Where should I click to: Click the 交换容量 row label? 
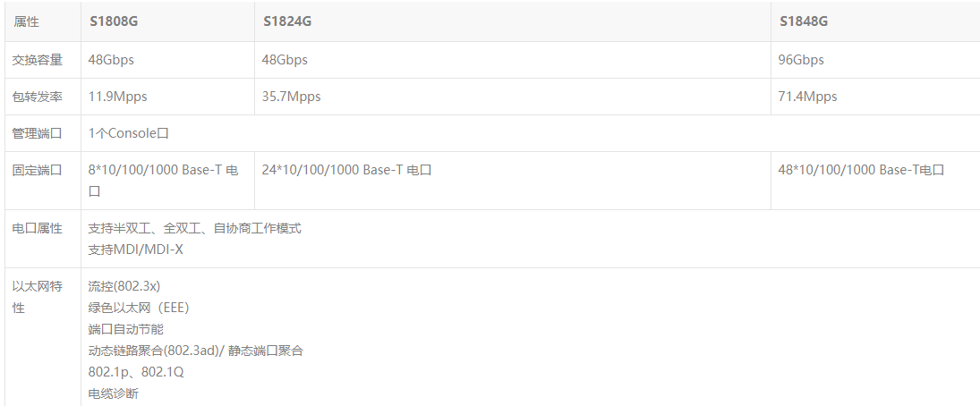click(x=38, y=60)
